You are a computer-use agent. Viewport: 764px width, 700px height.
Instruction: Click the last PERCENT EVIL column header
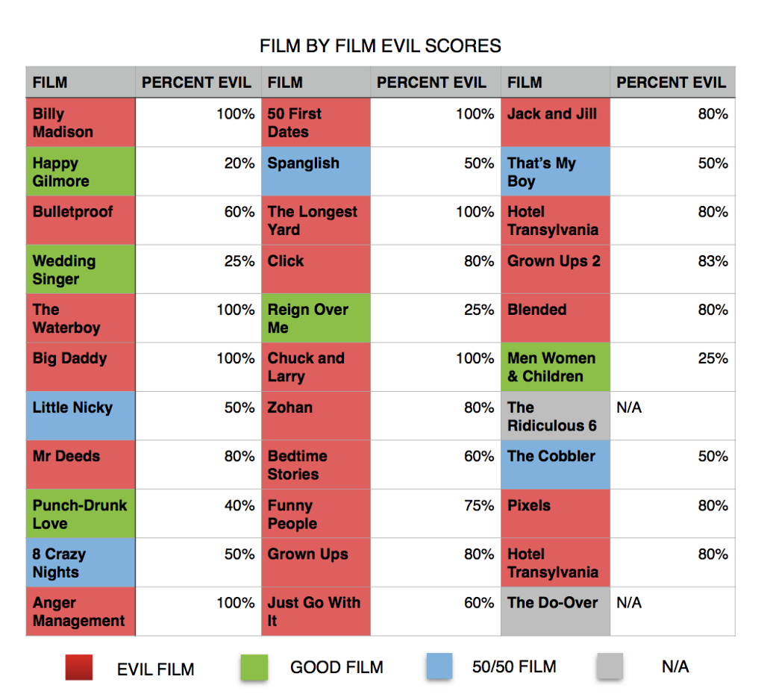coord(672,82)
